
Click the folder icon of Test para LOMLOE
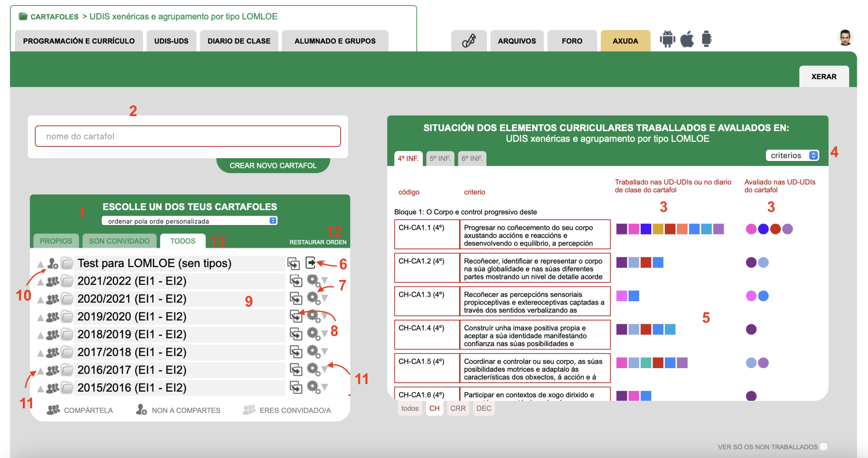click(x=67, y=263)
